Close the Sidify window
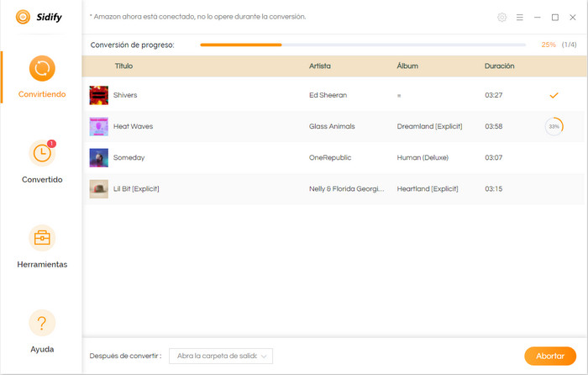Viewport: 588px width, 375px height. coord(573,18)
